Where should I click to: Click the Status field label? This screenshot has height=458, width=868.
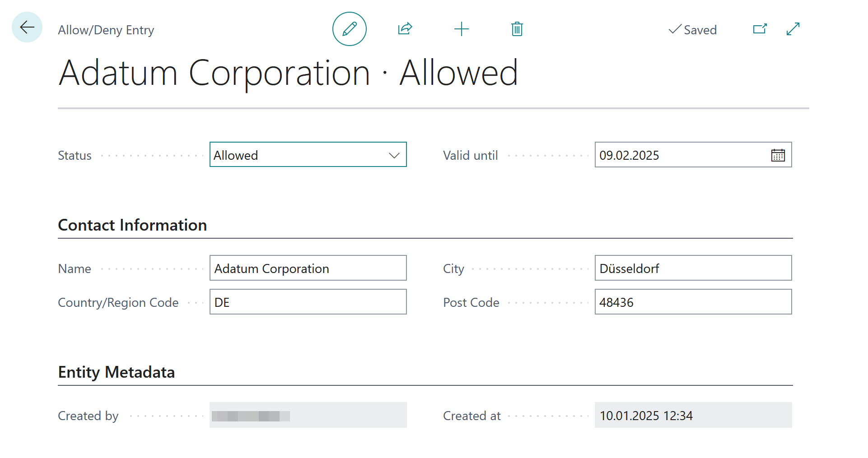point(75,155)
